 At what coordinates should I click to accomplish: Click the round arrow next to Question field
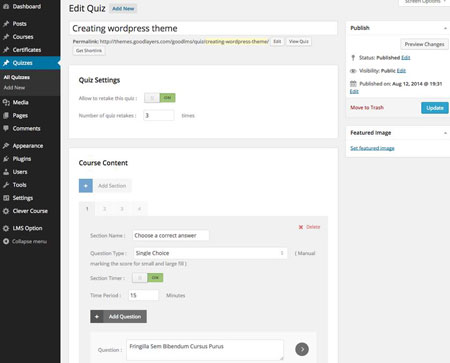[302, 349]
